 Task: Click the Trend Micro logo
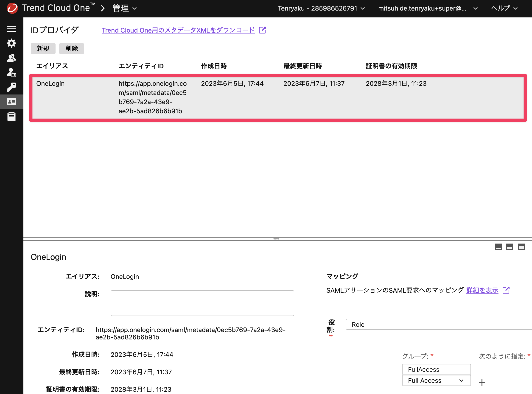(12, 8)
